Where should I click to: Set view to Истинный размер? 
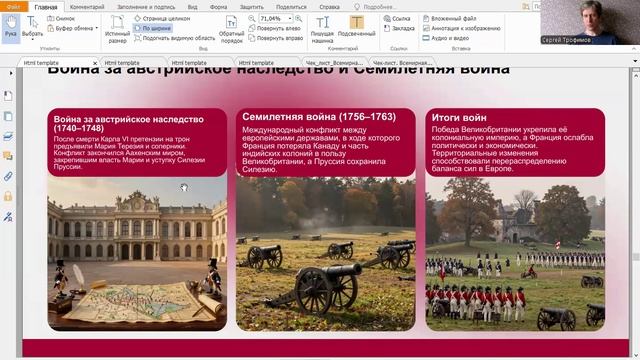(x=117, y=29)
